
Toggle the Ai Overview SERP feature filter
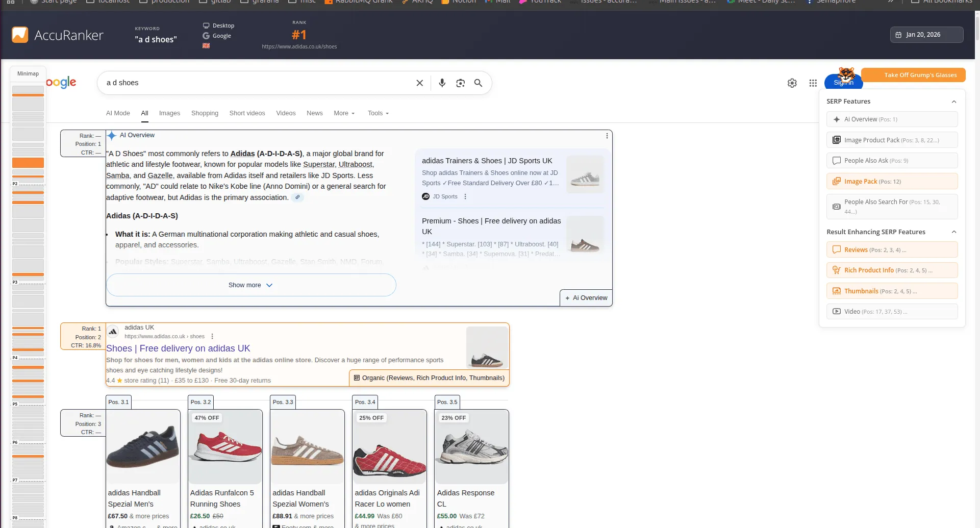(892, 119)
